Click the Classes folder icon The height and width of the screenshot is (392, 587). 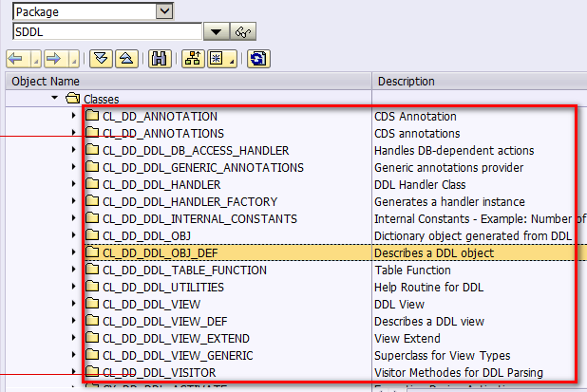(x=72, y=99)
